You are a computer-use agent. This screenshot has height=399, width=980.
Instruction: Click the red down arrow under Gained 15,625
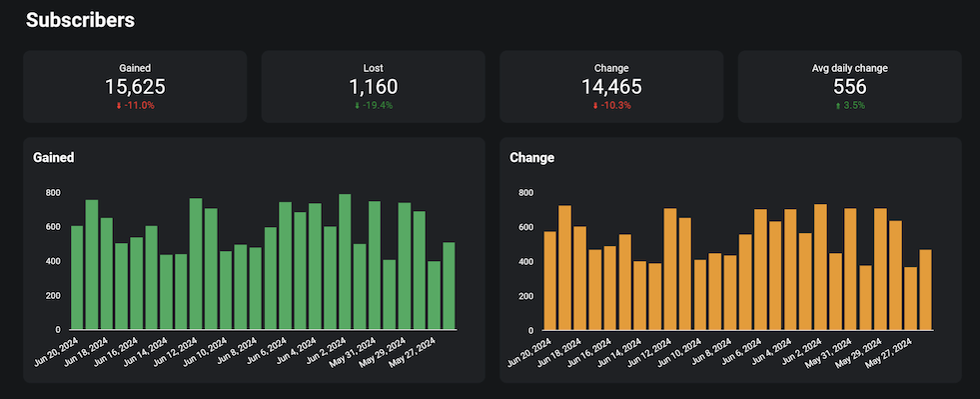119,106
